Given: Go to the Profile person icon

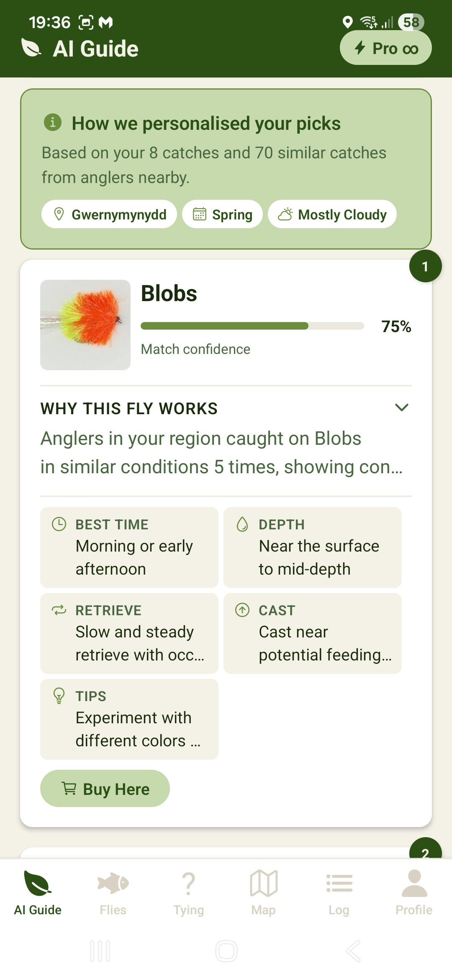Looking at the screenshot, I should coord(414,891).
